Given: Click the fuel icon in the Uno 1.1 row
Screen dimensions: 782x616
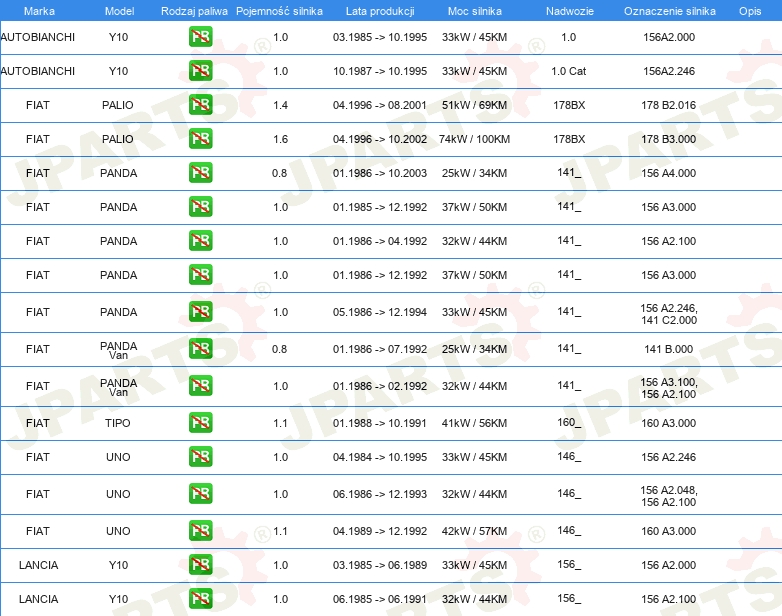Looking at the screenshot, I should pyautogui.click(x=200, y=530).
